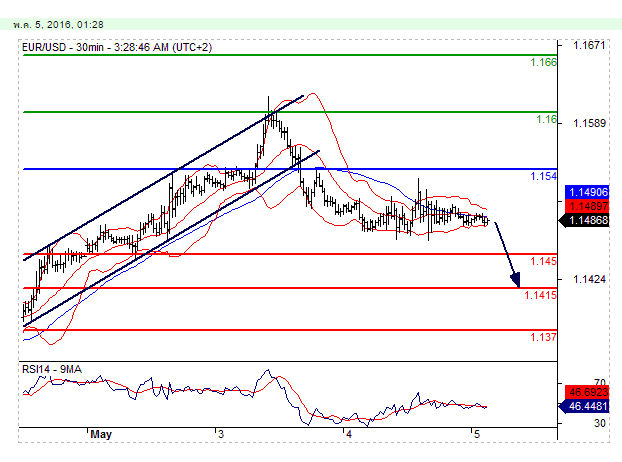Click the May label on time axis
The width and height of the screenshot is (622, 462).
(100, 434)
